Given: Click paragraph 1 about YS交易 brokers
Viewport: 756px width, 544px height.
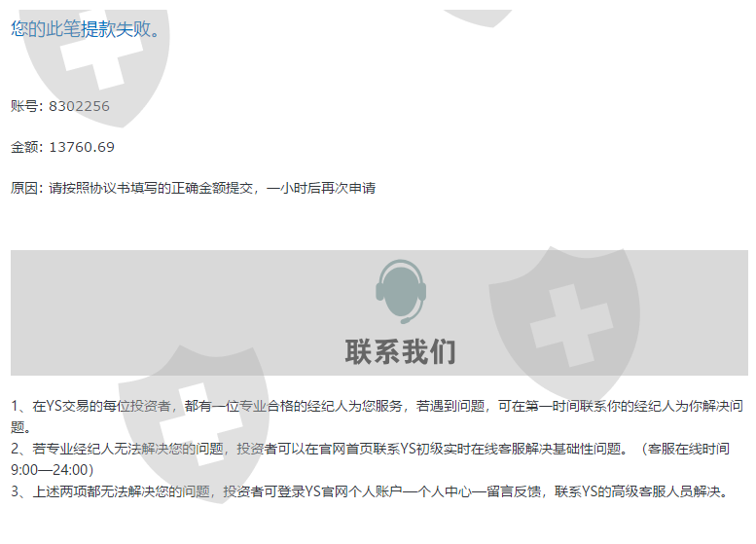Looking at the screenshot, I should [378, 417].
